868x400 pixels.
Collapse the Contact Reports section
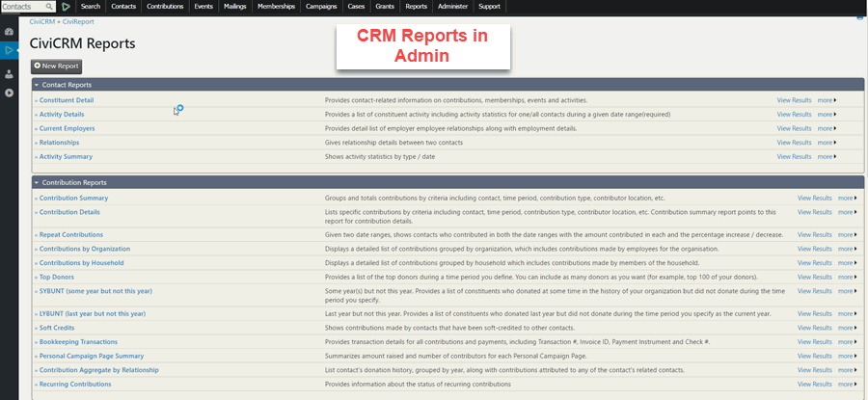448,85
